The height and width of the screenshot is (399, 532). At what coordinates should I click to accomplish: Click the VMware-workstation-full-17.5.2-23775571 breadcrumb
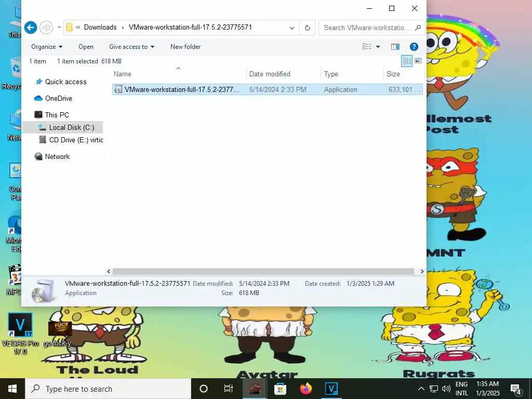tap(190, 27)
